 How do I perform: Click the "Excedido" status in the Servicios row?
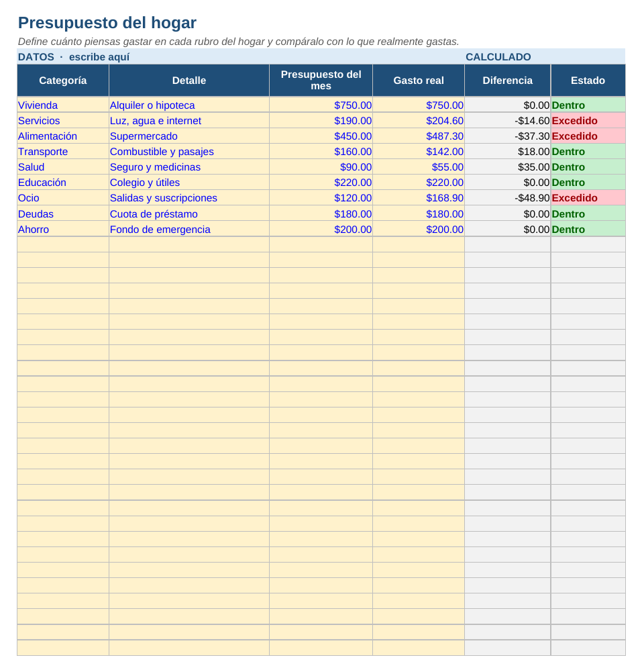(x=588, y=120)
